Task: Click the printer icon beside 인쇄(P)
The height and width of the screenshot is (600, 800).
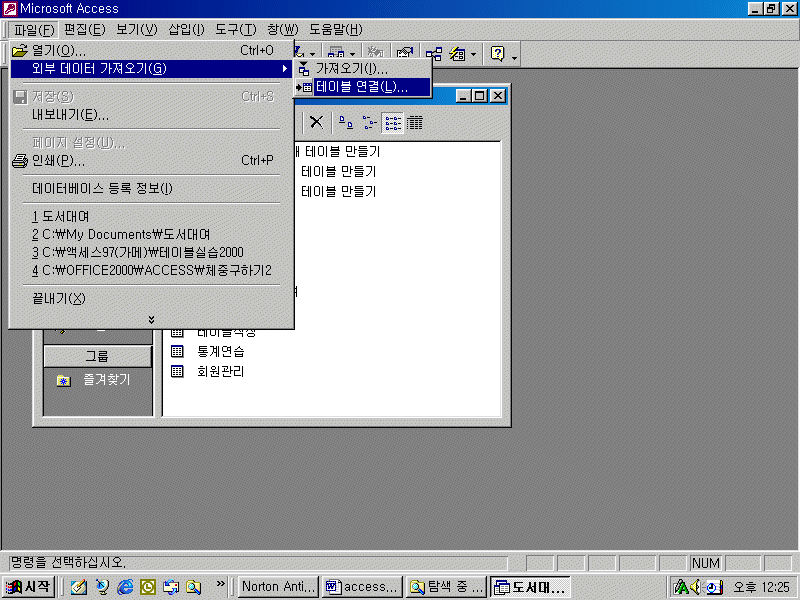Action: [20, 161]
